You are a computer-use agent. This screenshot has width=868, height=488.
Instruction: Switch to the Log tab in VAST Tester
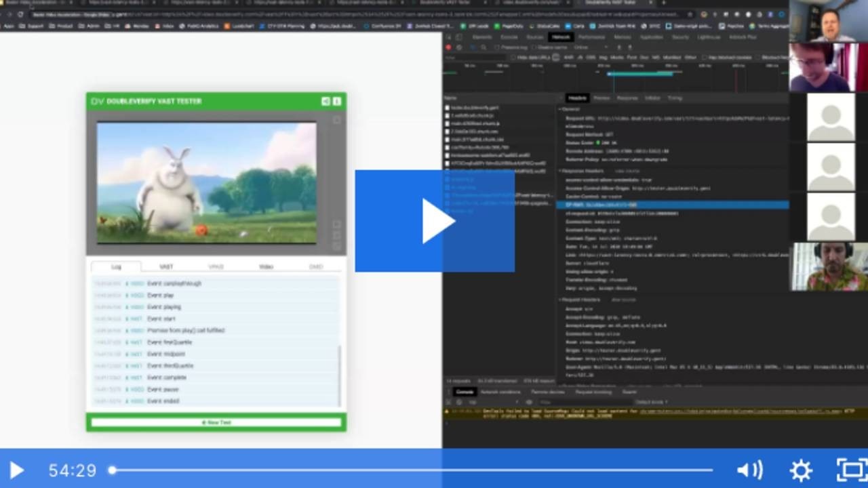coord(116,266)
